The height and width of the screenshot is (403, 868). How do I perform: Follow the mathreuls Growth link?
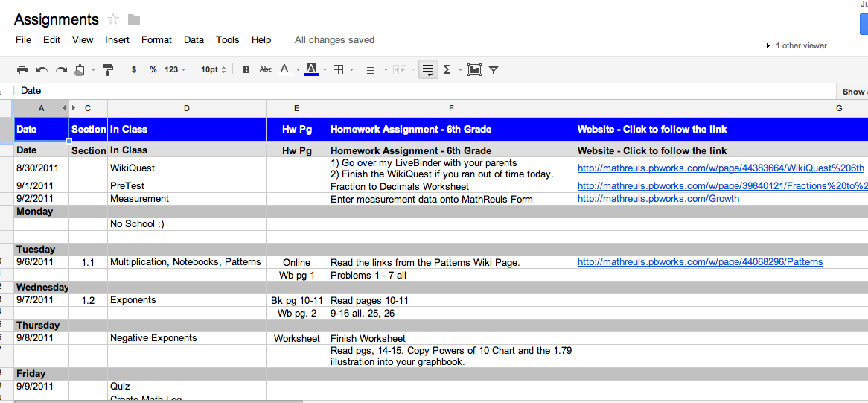(x=658, y=199)
